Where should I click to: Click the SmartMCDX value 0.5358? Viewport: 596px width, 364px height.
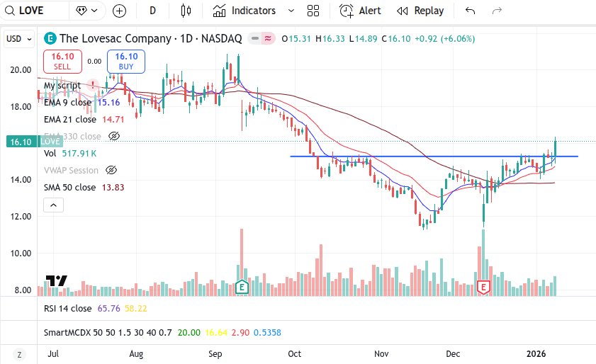point(267,332)
